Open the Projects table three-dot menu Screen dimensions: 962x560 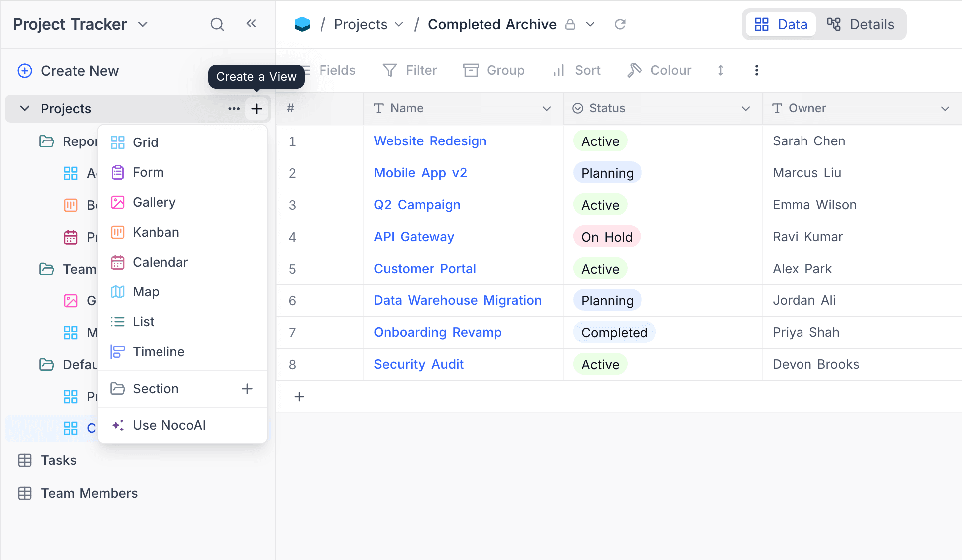pos(234,109)
